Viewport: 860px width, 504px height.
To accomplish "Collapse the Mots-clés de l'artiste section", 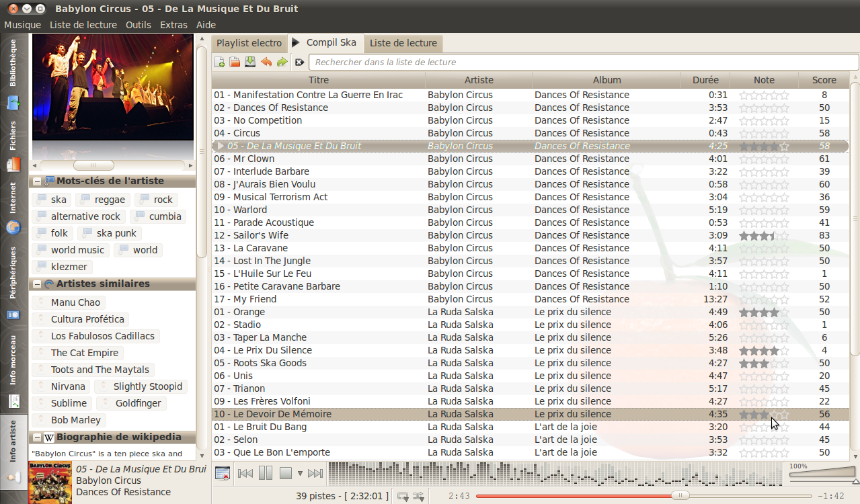I will pyautogui.click(x=38, y=181).
